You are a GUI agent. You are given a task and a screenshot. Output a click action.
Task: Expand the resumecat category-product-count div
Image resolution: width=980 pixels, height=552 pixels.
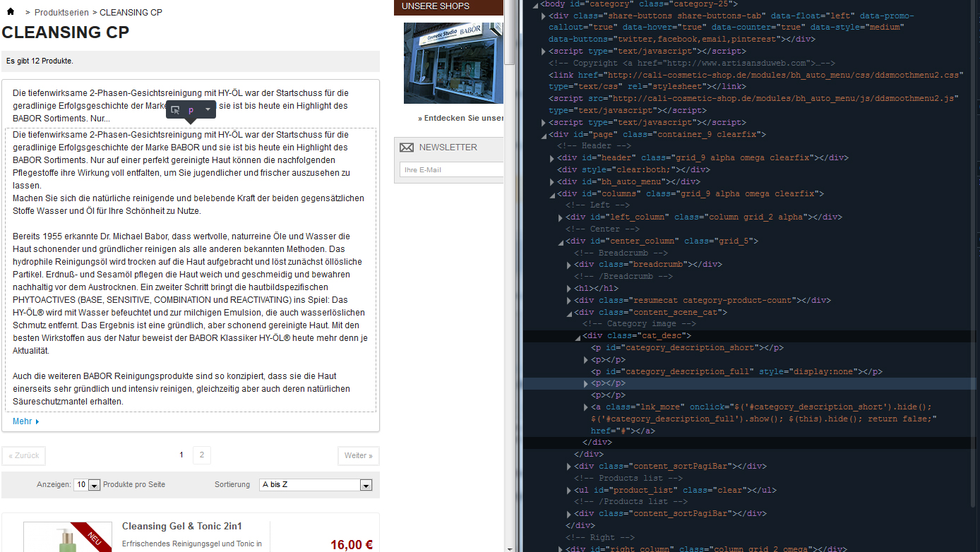point(568,300)
